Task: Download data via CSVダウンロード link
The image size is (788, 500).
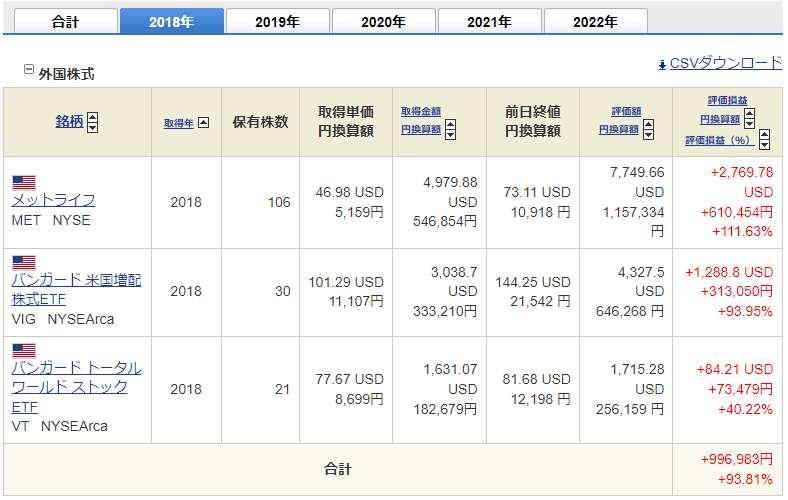Action: click(726, 63)
